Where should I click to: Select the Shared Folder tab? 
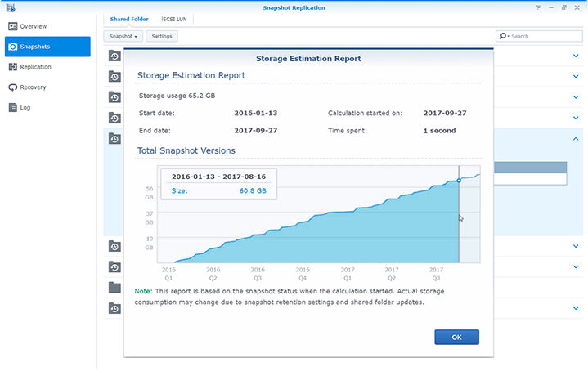(x=128, y=19)
